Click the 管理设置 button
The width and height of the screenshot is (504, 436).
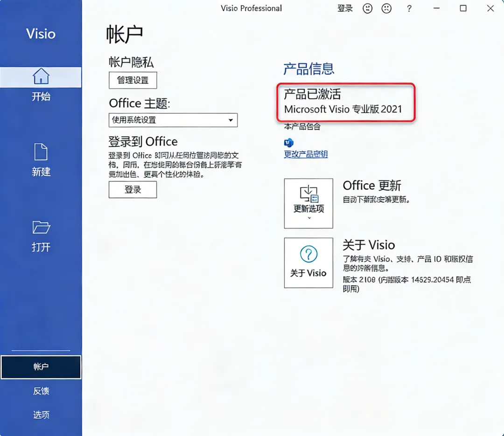click(133, 80)
